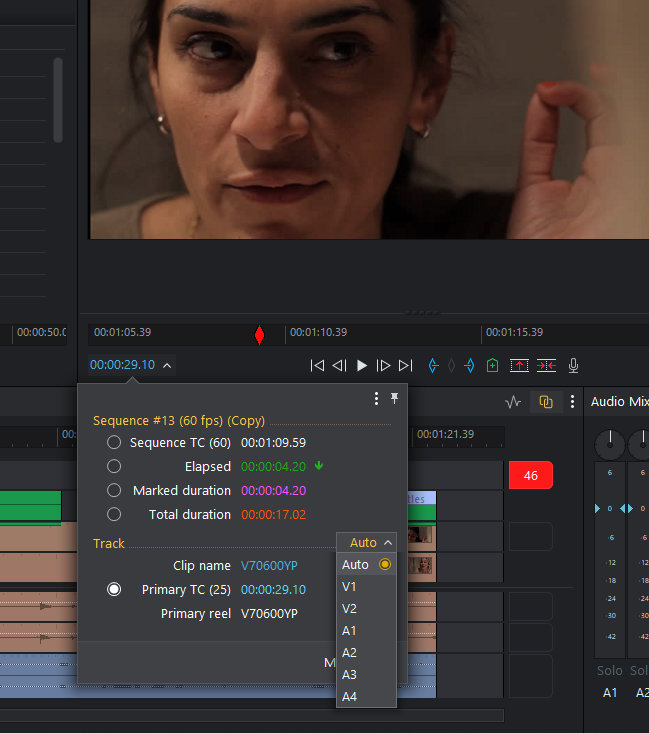Click the 00:01:10.39 mark on viewer ruler

click(318, 332)
